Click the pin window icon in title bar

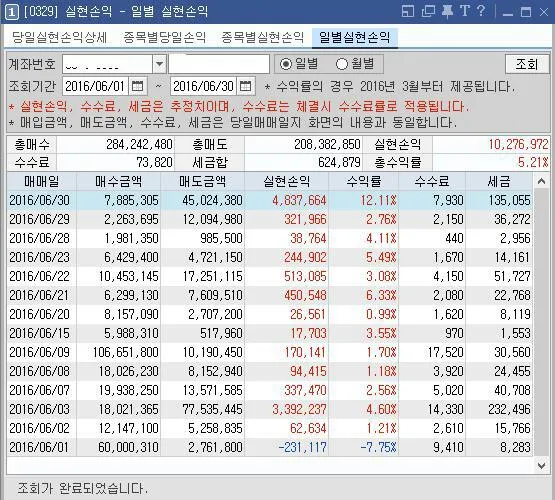[x=447, y=11]
